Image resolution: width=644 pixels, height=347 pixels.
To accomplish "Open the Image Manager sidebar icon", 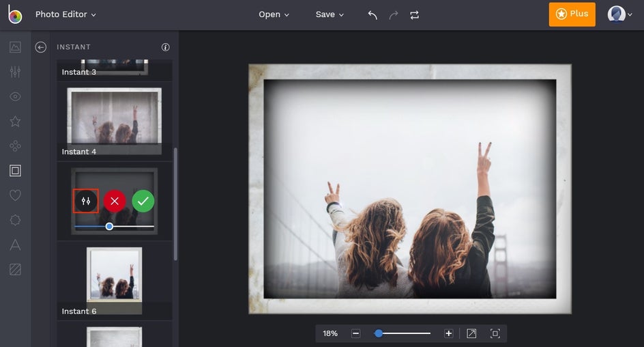I will (x=15, y=47).
